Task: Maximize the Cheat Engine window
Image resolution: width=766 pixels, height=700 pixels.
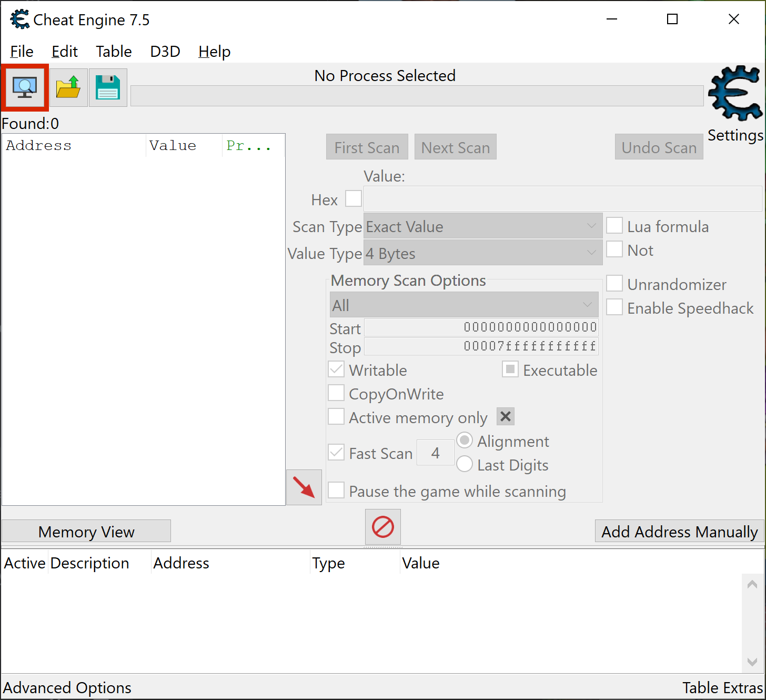Action: coord(672,19)
